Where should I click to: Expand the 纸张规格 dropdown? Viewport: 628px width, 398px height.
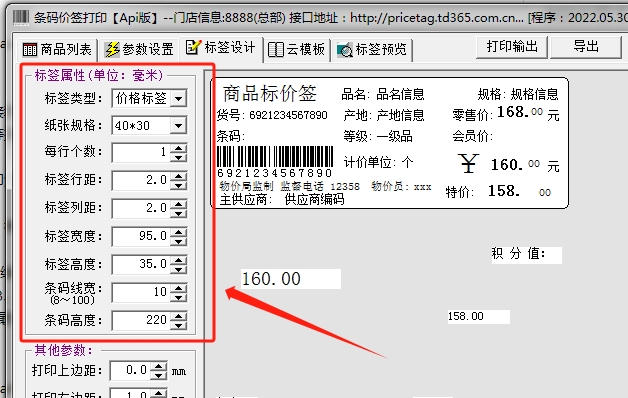pos(178,126)
